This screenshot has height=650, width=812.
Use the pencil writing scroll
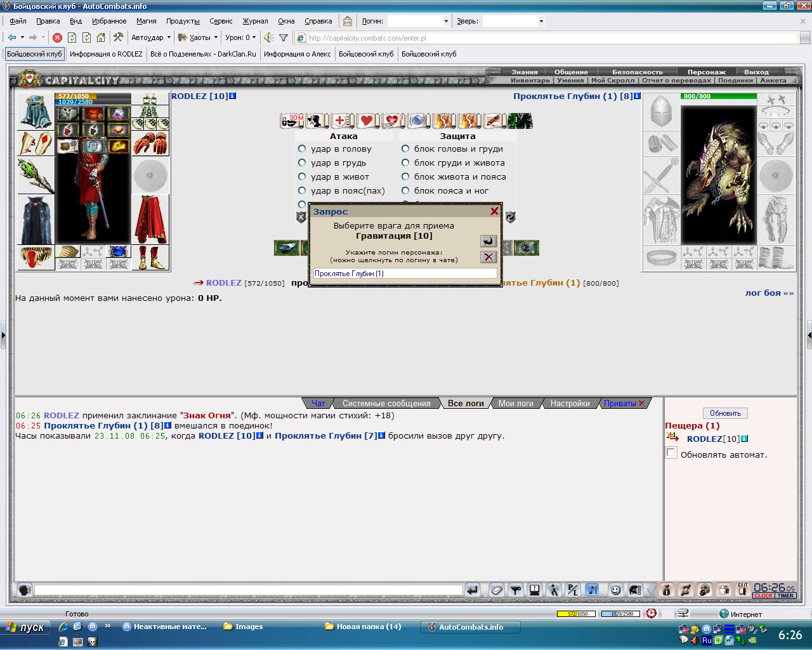[494, 121]
